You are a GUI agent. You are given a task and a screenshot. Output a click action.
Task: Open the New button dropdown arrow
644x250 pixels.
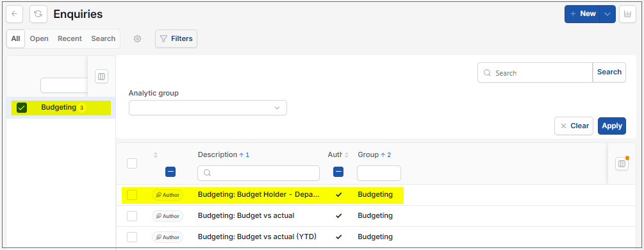pyautogui.click(x=607, y=14)
